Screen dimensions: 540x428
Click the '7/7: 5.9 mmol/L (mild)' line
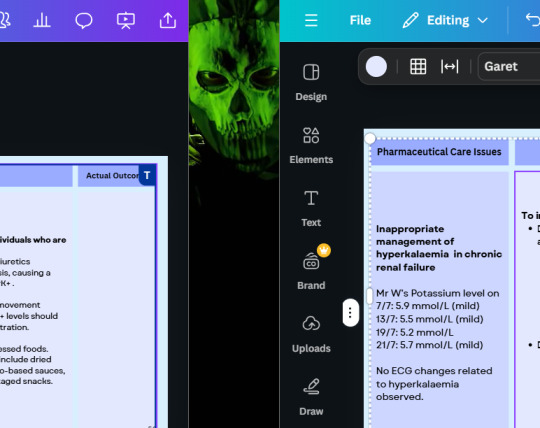tap(428, 306)
